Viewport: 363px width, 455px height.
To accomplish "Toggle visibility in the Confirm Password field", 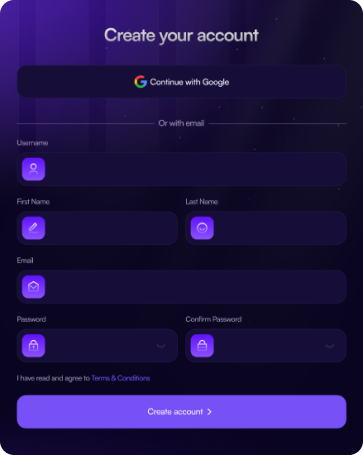I will (330, 346).
